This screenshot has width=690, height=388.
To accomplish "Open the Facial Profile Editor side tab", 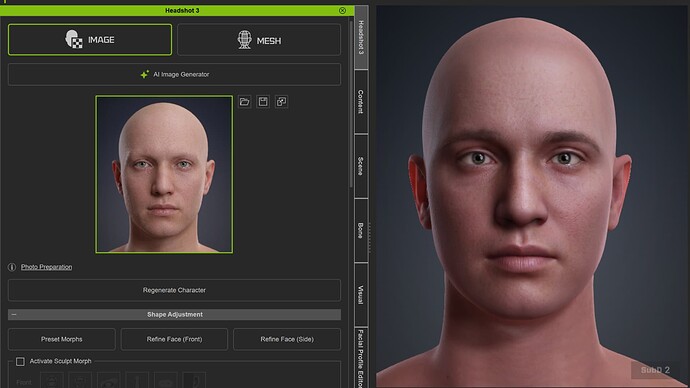I will click(361, 358).
